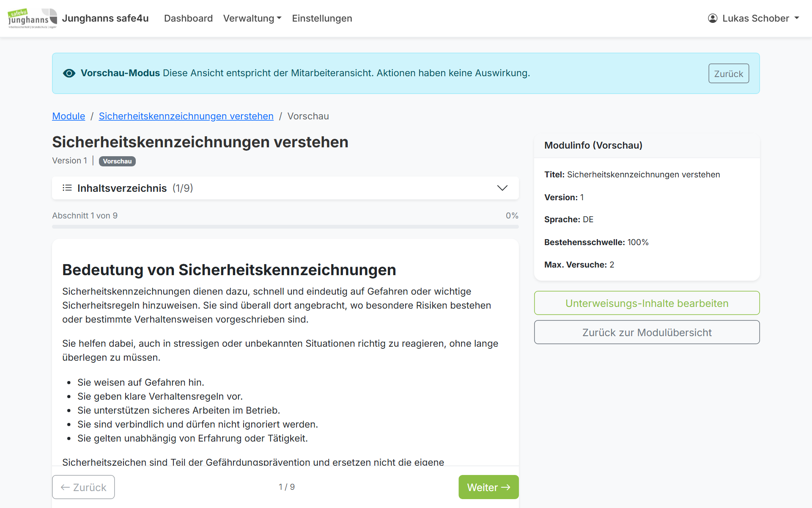Click bullet 'Sie gelten unabhängig von Erfahrung oder Tätigkeit.'
This screenshot has width=812, height=508.
click(x=192, y=438)
